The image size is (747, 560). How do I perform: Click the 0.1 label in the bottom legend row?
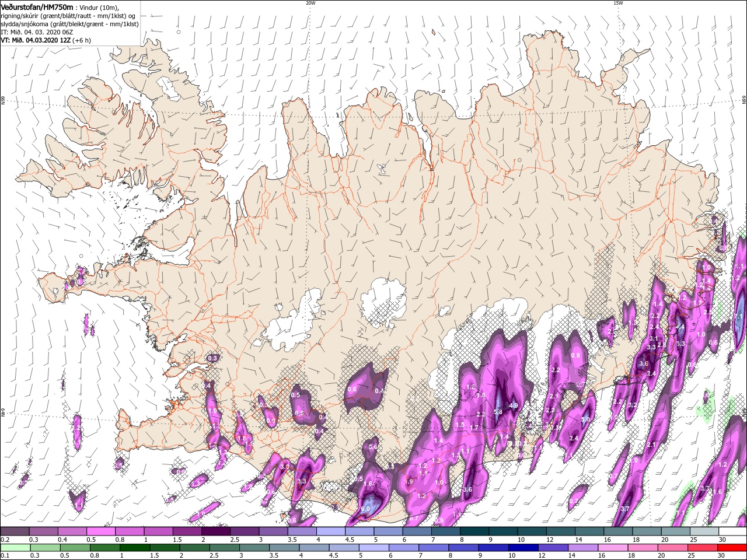[x=5, y=555]
